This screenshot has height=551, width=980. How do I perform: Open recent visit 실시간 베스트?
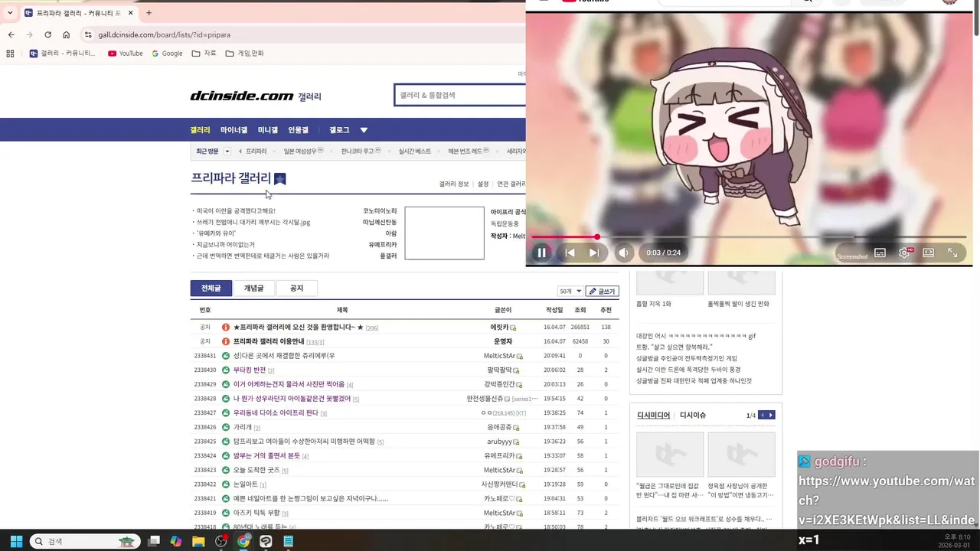(415, 152)
